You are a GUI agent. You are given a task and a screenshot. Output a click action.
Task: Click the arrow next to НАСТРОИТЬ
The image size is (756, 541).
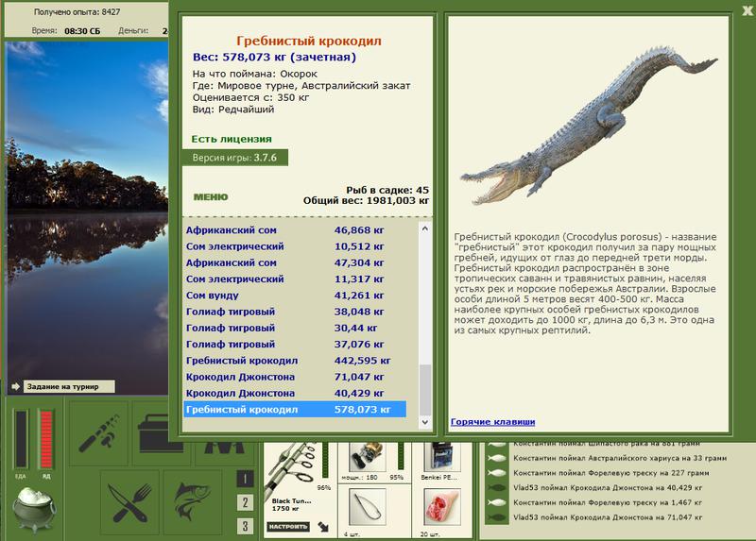pos(323,527)
